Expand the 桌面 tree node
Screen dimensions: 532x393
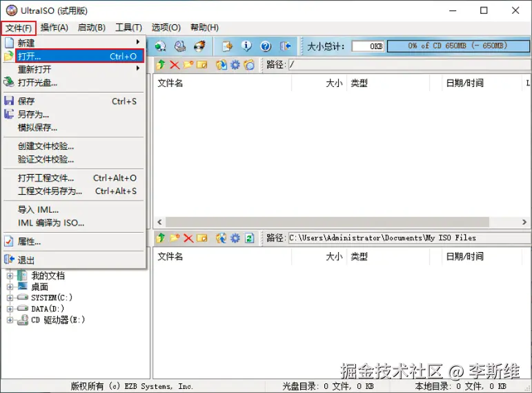tap(10, 287)
